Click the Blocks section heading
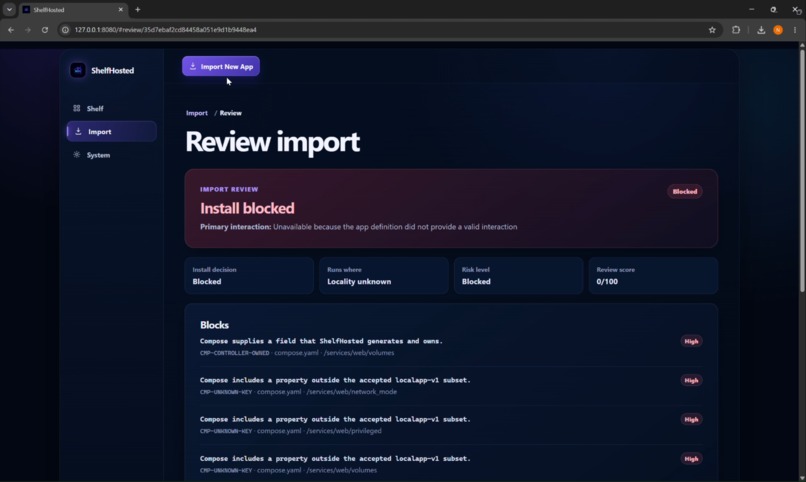The height and width of the screenshot is (482, 806). tap(214, 325)
